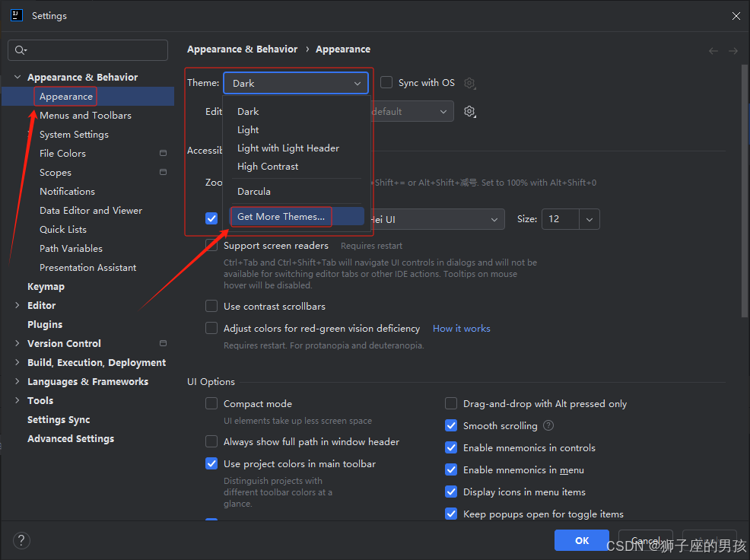Click the font size value field
This screenshot has height=560, width=750.
561,219
